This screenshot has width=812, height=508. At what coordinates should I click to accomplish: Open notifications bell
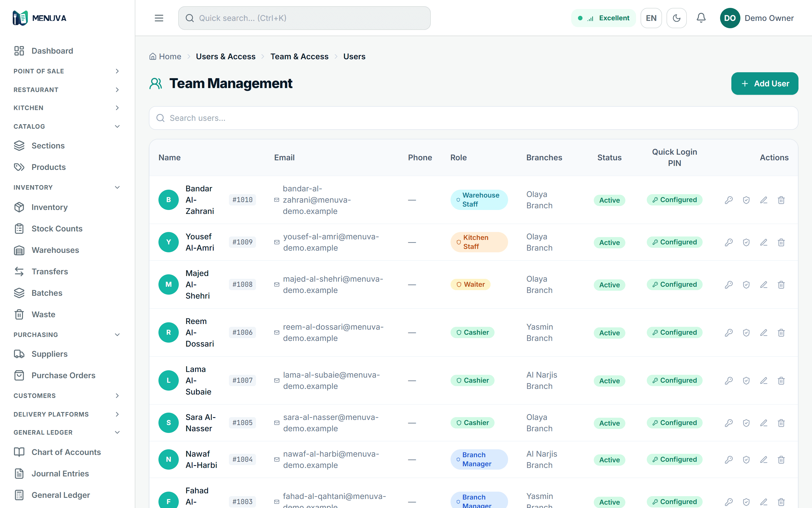point(701,18)
